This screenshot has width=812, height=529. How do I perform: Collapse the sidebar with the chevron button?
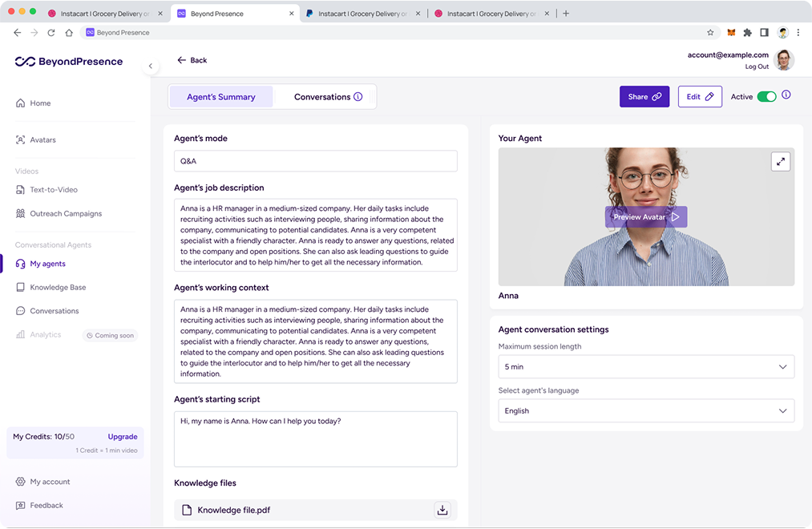pos(150,66)
